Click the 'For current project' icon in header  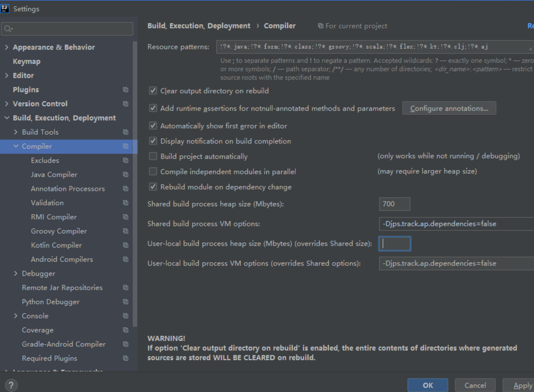321,26
